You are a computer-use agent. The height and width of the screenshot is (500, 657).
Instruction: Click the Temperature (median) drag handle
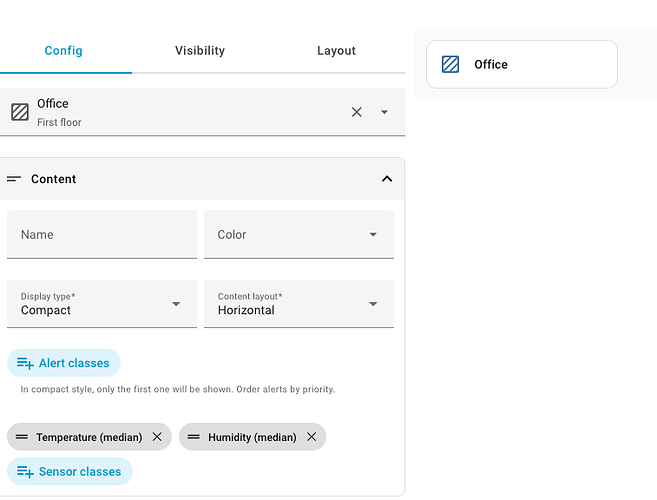coord(22,437)
